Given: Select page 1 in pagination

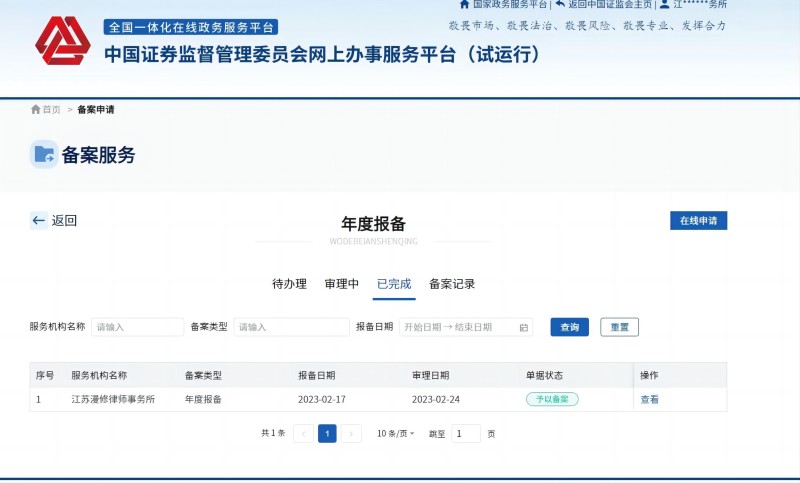Looking at the screenshot, I should pos(327,434).
